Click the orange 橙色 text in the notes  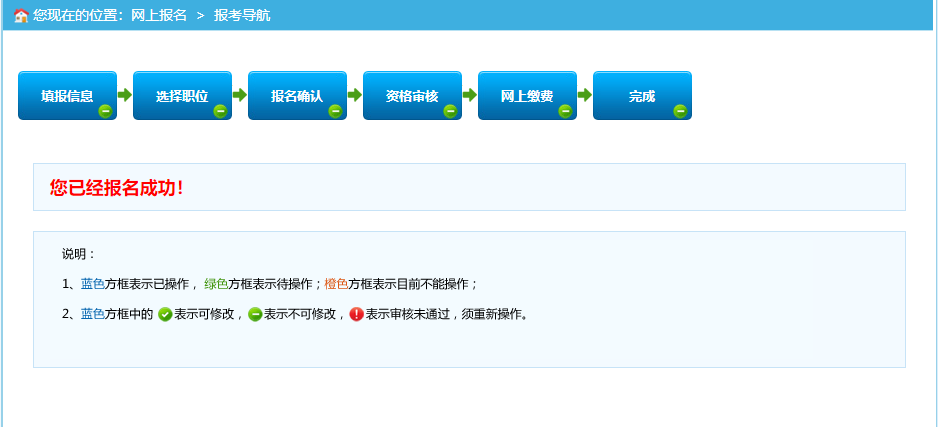tap(336, 284)
